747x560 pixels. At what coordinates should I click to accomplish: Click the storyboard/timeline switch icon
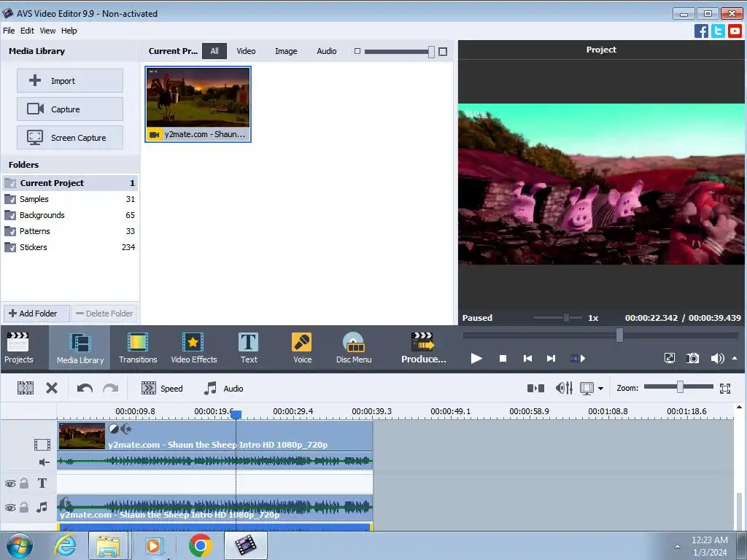535,388
